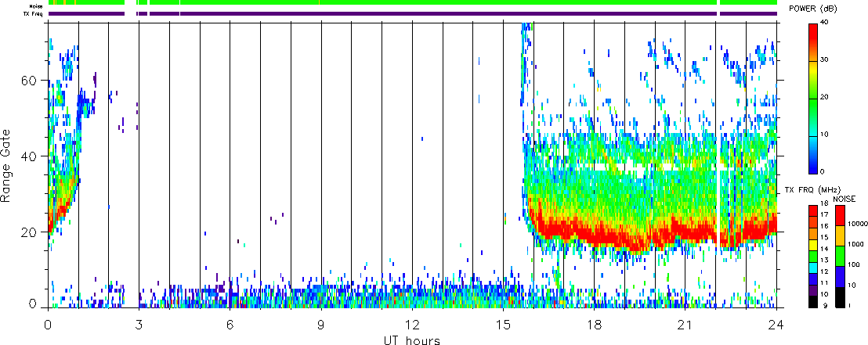Click the "UT hours" x-axis title
The width and height of the screenshot is (868, 345).
(x=412, y=340)
